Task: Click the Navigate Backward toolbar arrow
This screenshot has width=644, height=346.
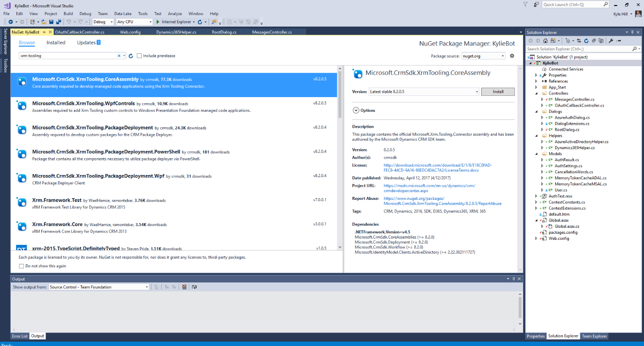Action: [10, 21]
